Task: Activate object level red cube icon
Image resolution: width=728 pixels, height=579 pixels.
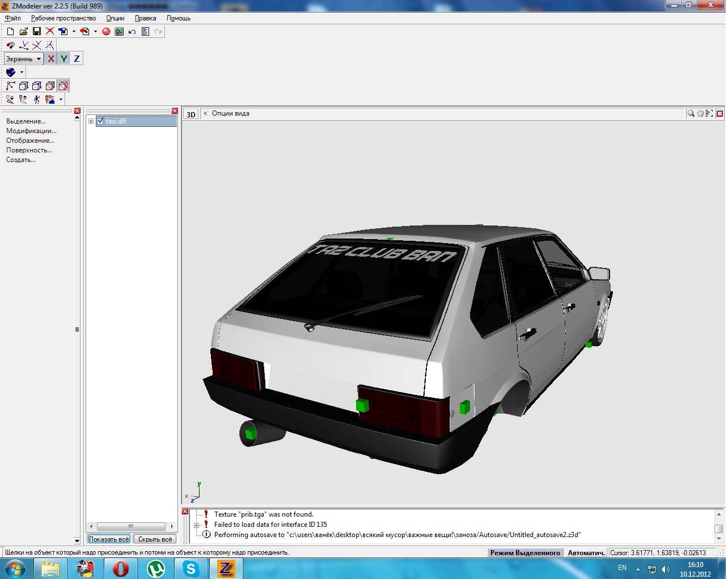Action: [x=64, y=86]
